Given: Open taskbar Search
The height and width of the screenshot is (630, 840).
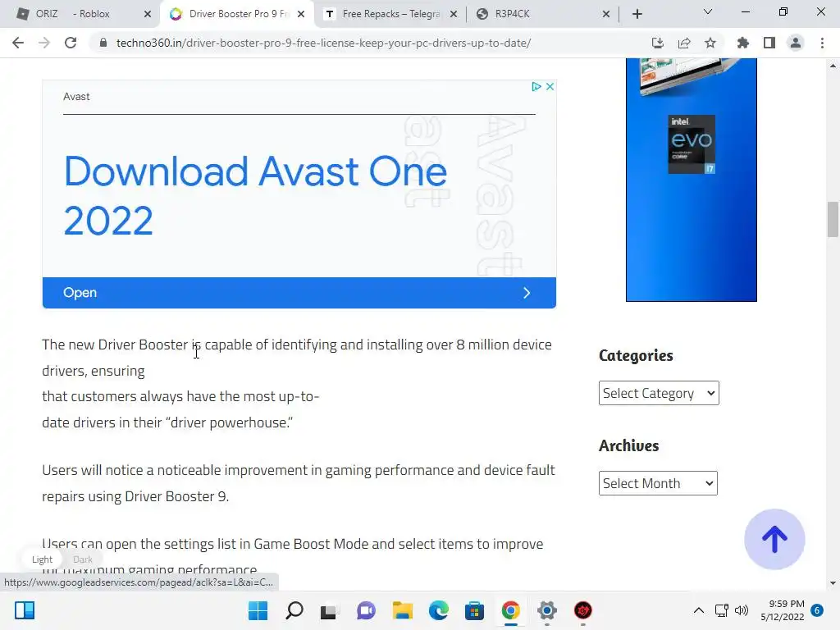Looking at the screenshot, I should (294, 610).
